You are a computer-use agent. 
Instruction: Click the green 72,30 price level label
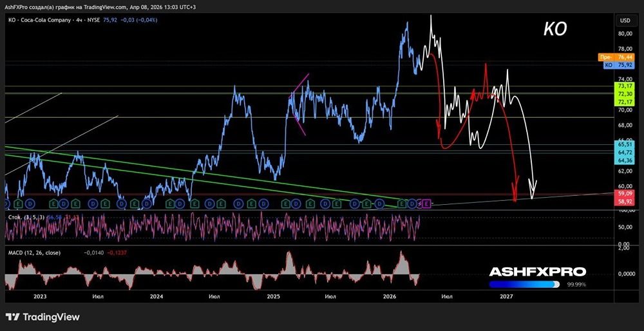pyautogui.click(x=625, y=93)
